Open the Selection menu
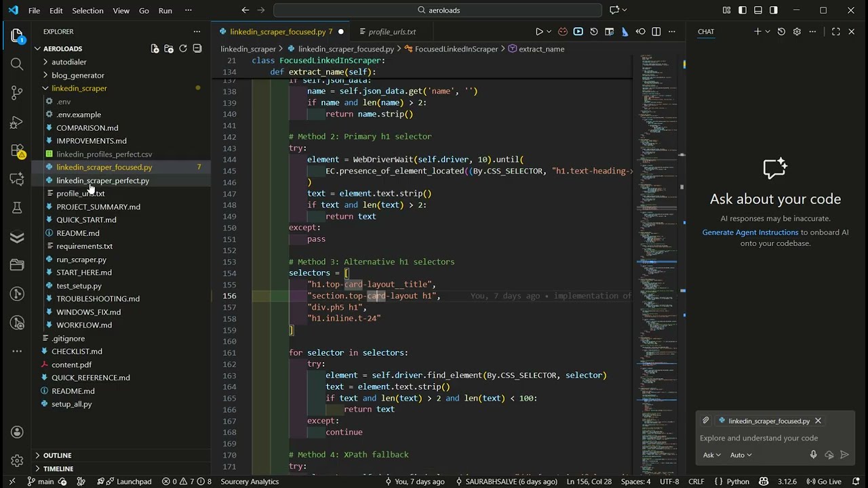 (x=87, y=11)
